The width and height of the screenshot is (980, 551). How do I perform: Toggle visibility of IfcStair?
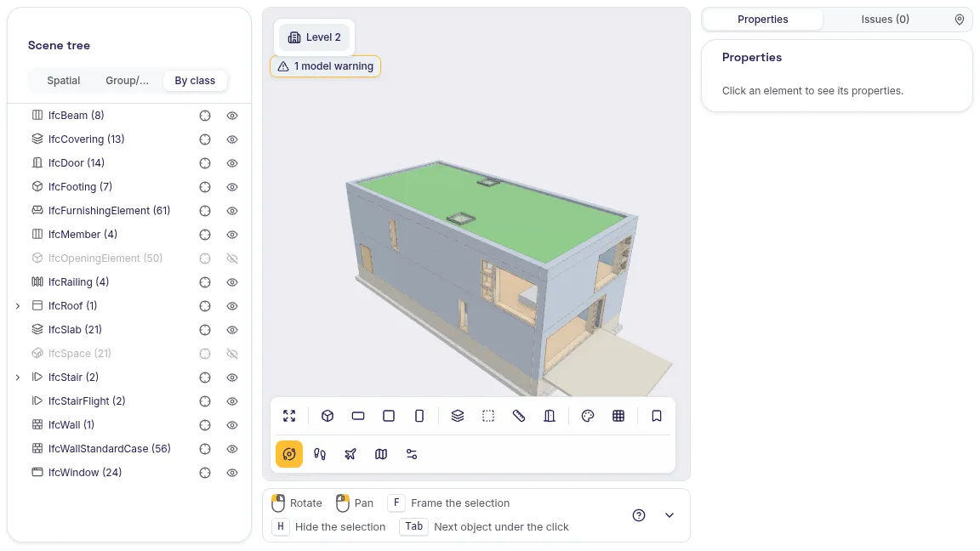coord(232,378)
